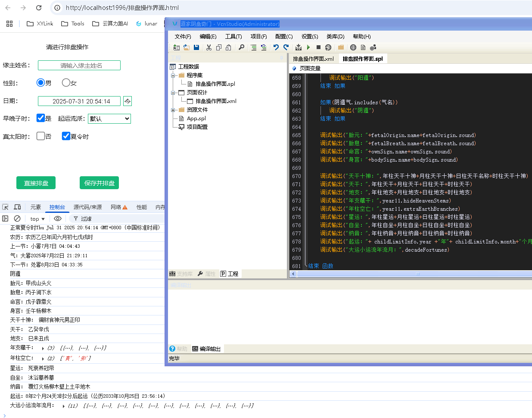The image size is (532, 418).
Task: Open the 源代码/来源 DevTools tab
Action: click(88, 207)
